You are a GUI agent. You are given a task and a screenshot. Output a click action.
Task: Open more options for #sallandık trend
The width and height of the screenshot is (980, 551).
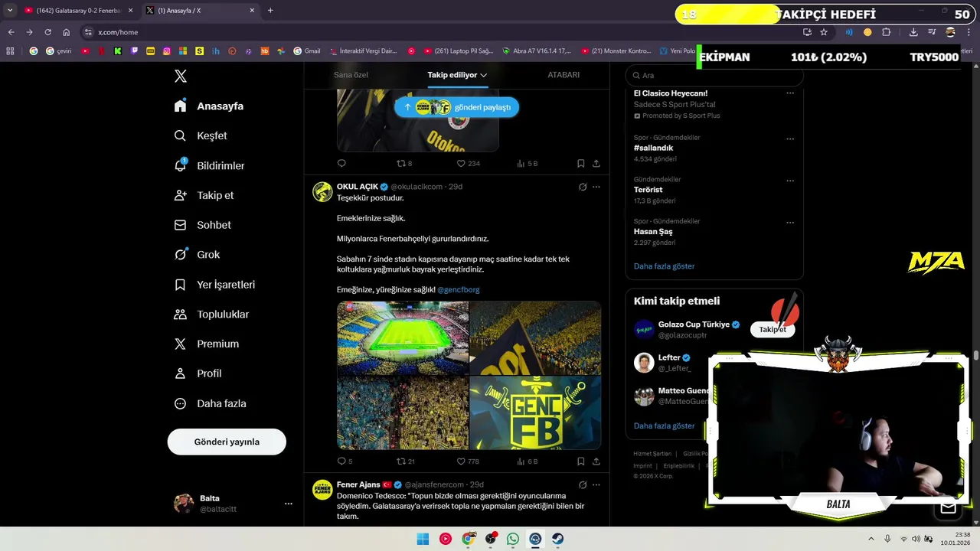790,139
